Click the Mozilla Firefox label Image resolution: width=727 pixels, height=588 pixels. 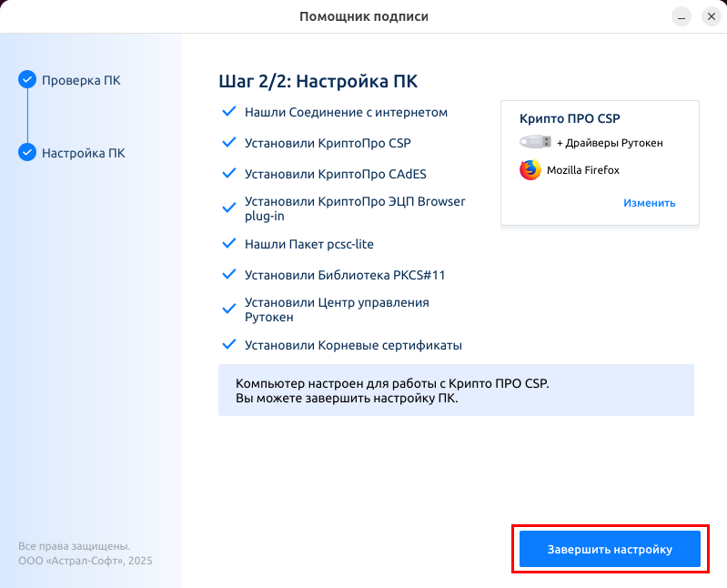click(583, 170)
